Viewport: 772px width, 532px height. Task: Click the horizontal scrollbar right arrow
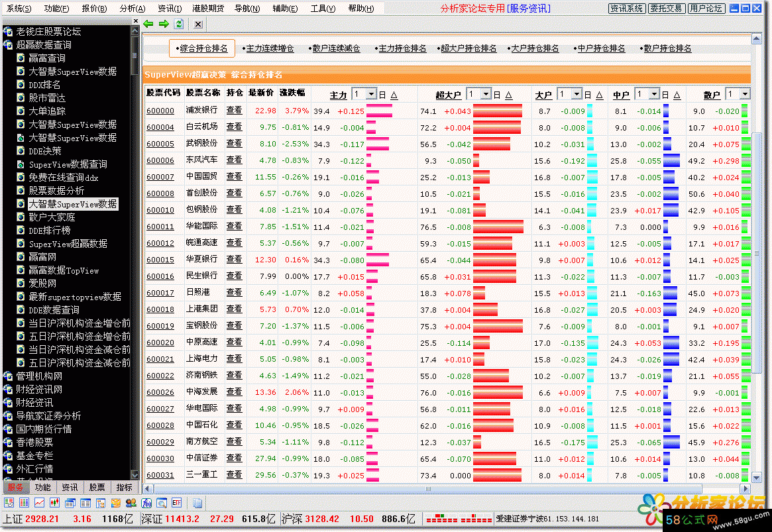[x=745, y=489]
